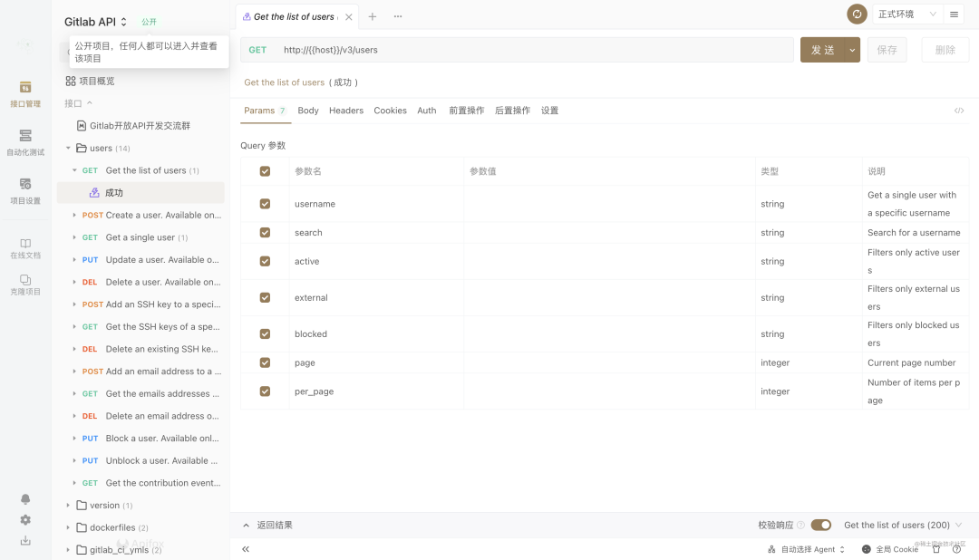Collapse the users folder
Screen dimensions: 979x560
68,148
